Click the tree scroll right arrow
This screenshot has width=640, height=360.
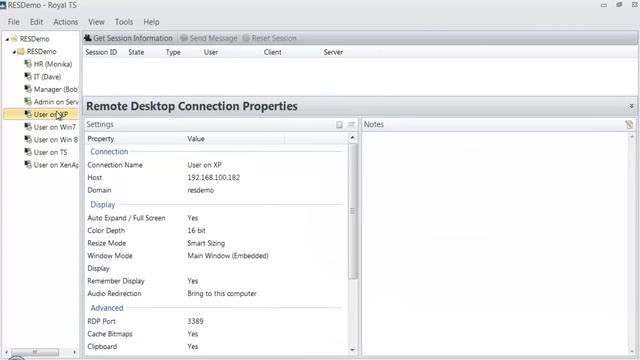coord(74,352)
